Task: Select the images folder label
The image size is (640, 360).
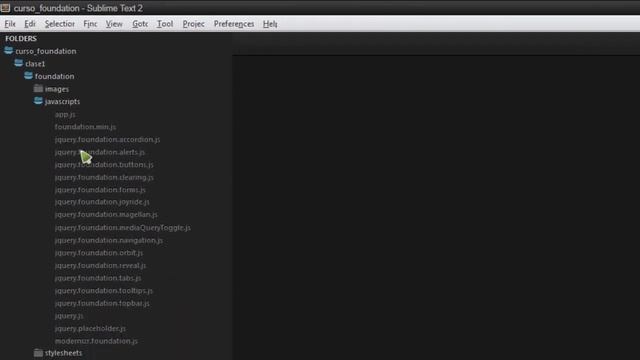Action: pos(57,89)
